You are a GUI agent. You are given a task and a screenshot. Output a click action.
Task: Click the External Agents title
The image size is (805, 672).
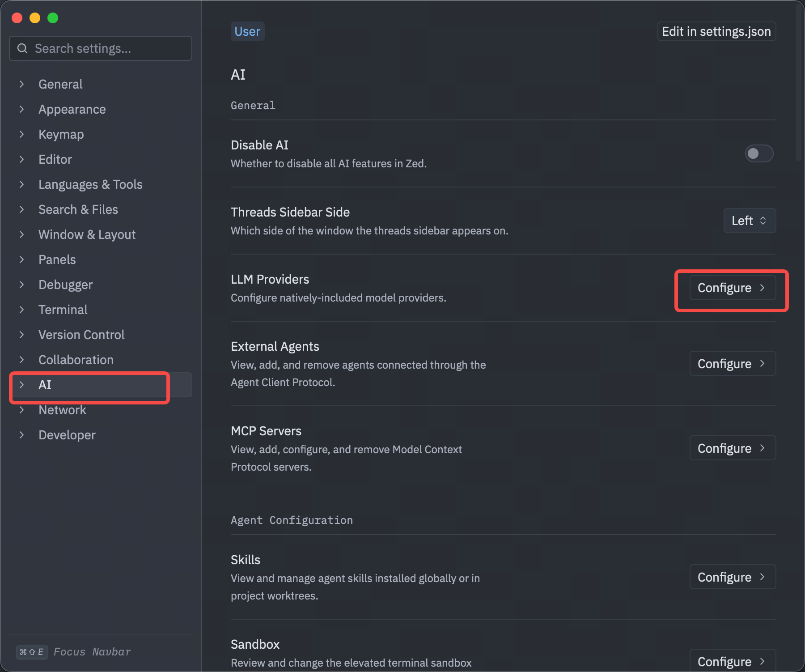click(x=275, y=346)
